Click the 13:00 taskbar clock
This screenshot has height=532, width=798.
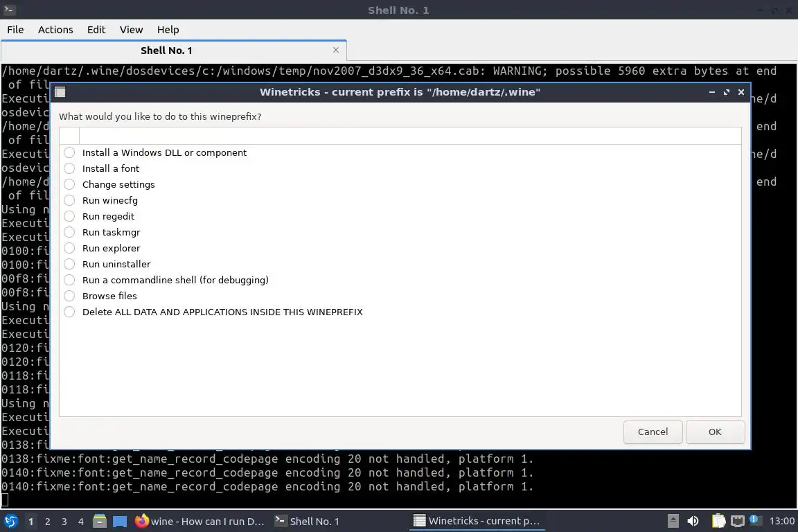[x=781, y=521]
